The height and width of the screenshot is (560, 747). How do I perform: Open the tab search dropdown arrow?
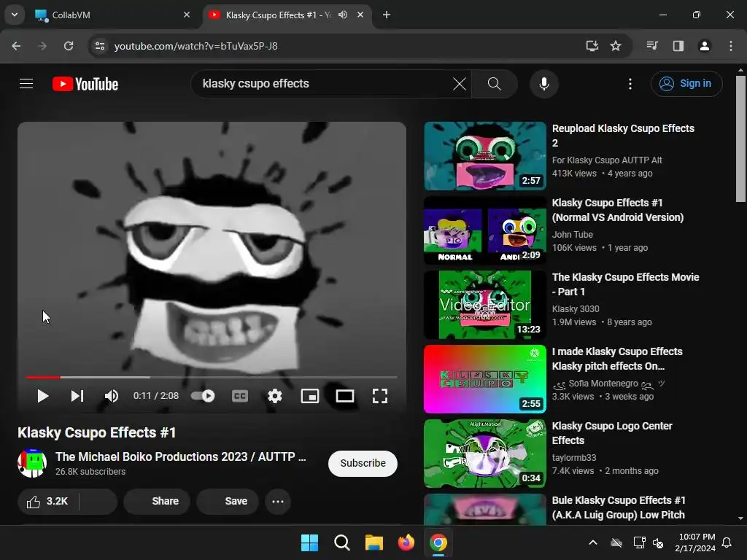coord(15,15)
